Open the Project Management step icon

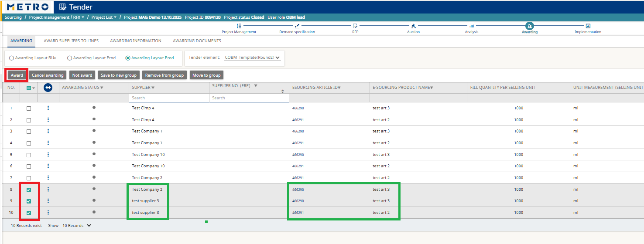click(239, 26)
